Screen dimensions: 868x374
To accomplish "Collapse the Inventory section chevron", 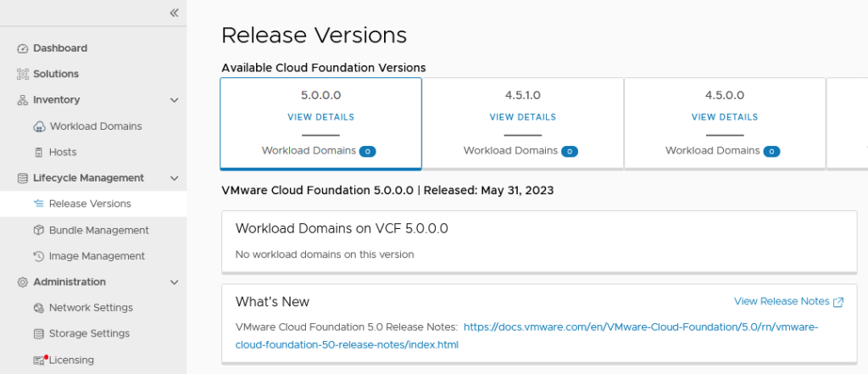I will pos(174,100).
